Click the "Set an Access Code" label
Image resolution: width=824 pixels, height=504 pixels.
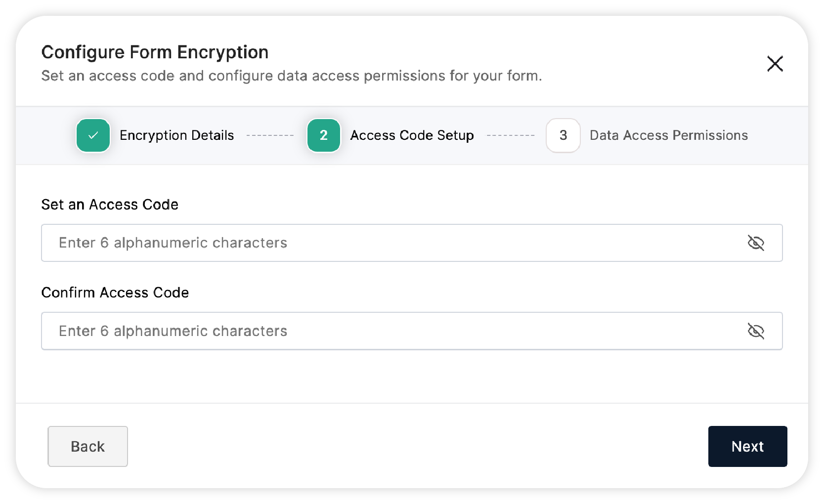coord(110,205)
